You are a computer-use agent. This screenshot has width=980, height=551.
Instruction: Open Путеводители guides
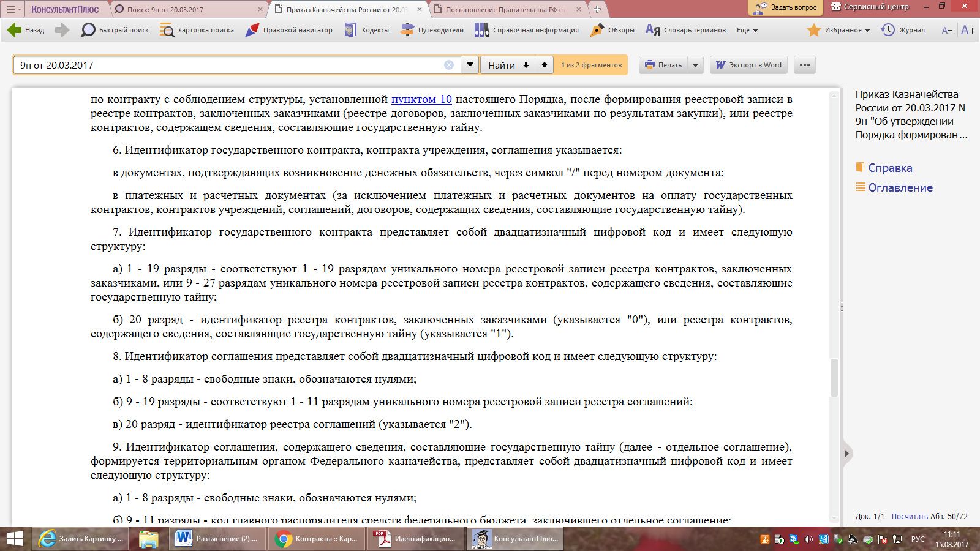point(432,30)
